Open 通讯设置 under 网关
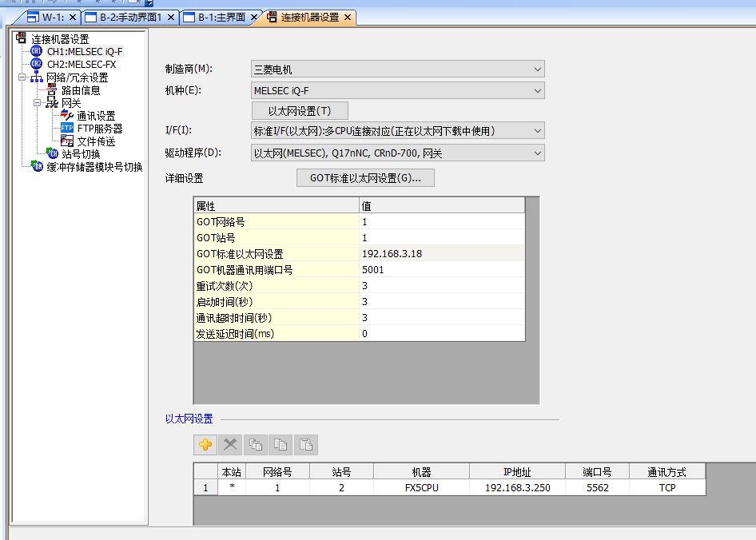Image resolution: width=756 pixels, height=540 pixels. pyautogui.click(x=96, y=116)
